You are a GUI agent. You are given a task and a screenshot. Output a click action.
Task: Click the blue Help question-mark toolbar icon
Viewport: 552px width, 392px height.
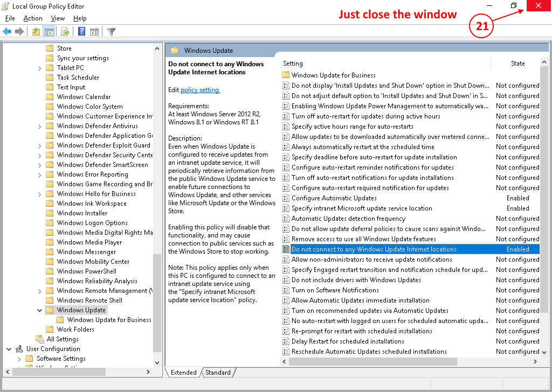82,32
